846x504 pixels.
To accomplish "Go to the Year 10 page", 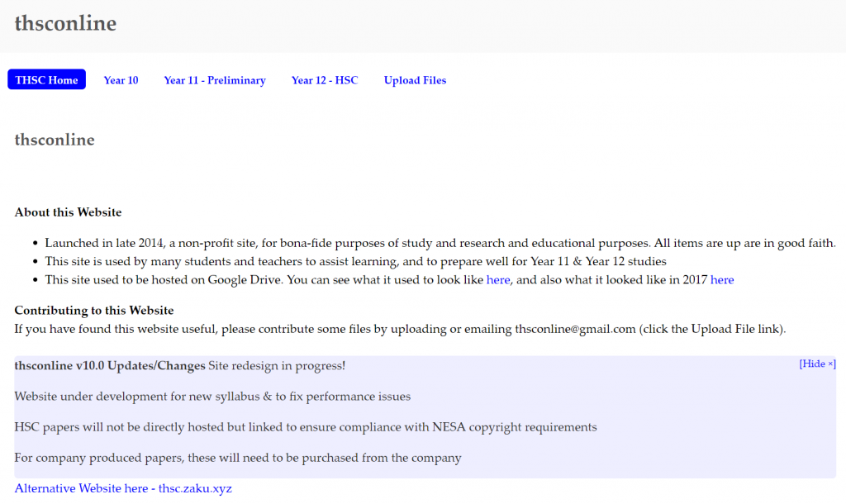I will (121, 80).
